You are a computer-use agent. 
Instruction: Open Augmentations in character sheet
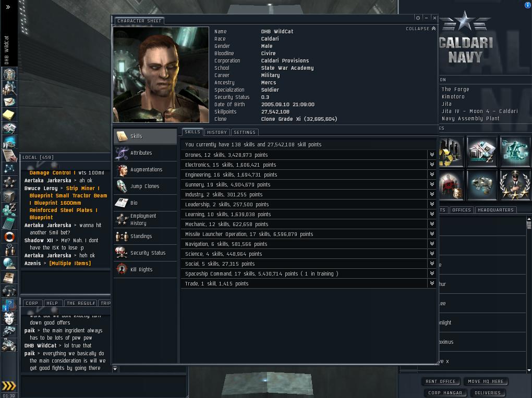pos(145,169)
